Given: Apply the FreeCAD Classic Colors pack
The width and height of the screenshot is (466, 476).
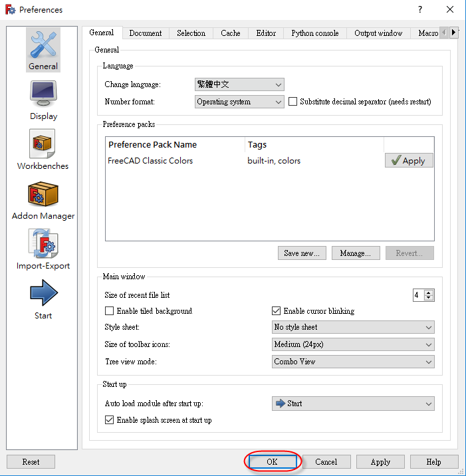Looking at the screenshot, I should [408, 161].
